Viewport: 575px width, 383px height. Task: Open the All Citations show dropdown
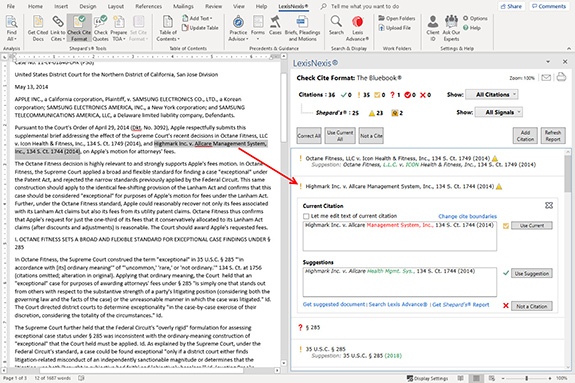pyautogui.click(x=492, y=95)
